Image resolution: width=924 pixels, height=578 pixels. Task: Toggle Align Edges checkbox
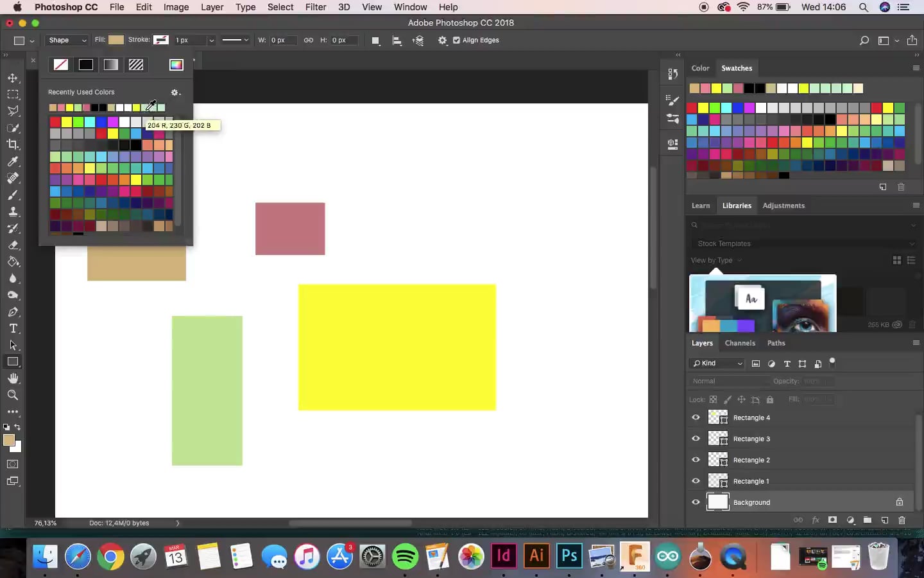456,40
